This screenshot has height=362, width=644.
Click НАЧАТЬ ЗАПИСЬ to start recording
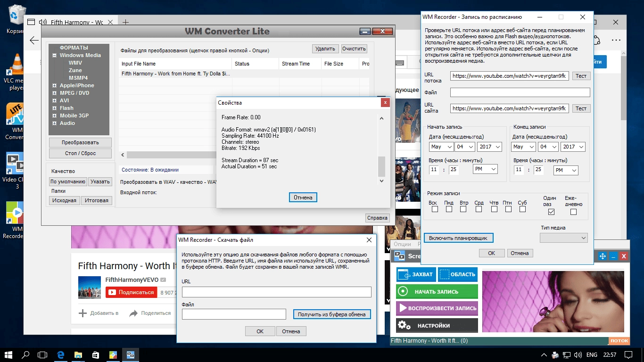pyautogui.click(x=437, y=291)
